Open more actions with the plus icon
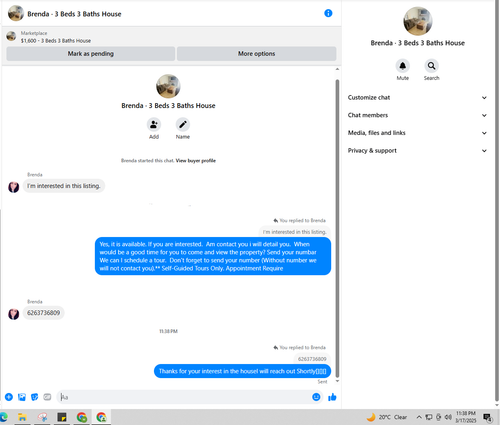 pyautogui.click(x=9, y=397)
